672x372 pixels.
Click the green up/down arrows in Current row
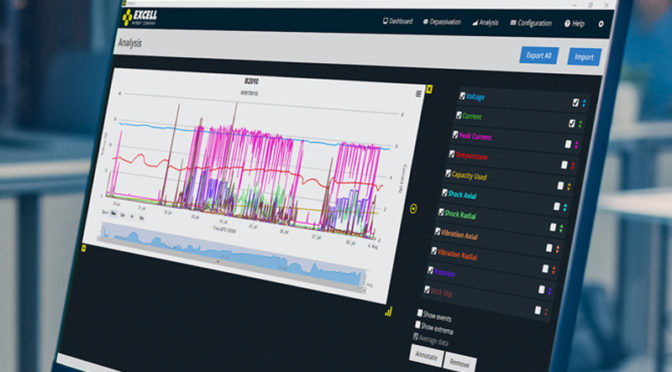pyautogui.click(x=580, y=124)
